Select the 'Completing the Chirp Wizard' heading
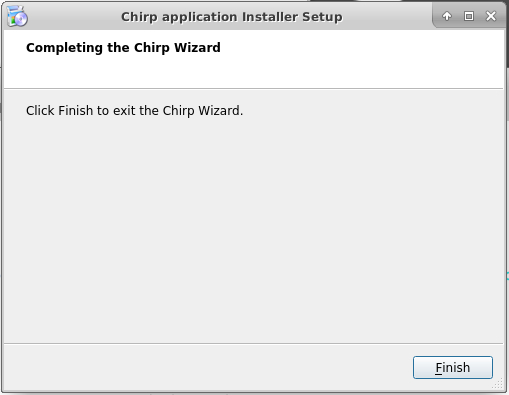 coord(123,48)
